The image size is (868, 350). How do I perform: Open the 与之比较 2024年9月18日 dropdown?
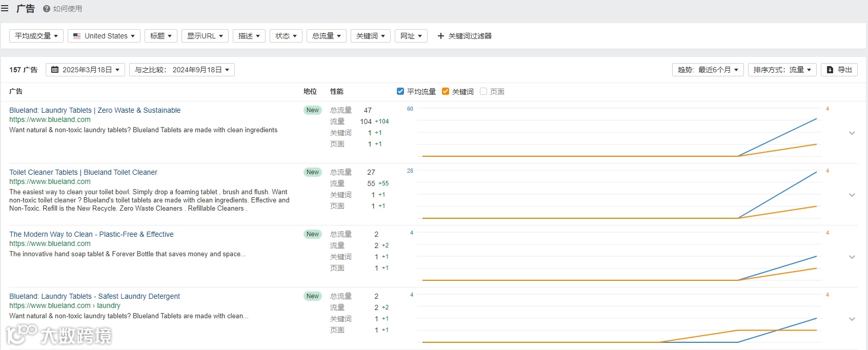pyautogui.click(x=182, y=70)
